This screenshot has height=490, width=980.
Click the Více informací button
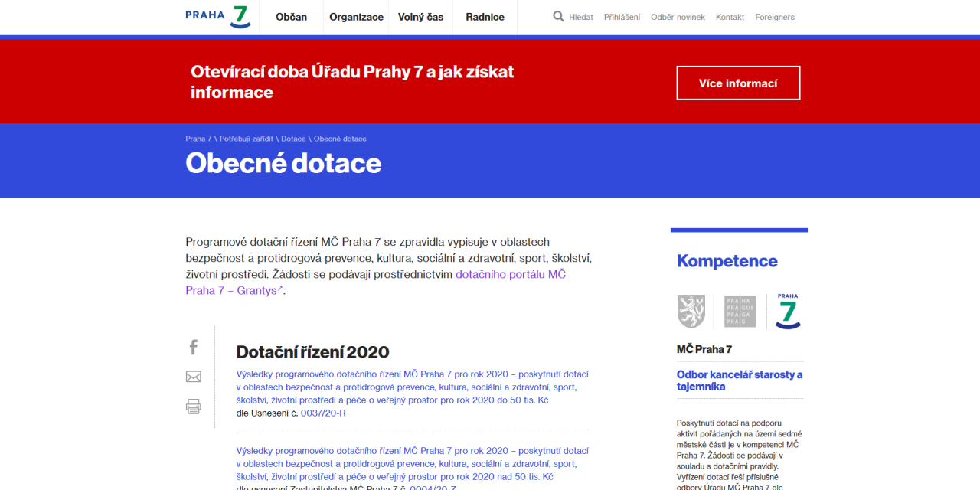click(x=738, y=83)
